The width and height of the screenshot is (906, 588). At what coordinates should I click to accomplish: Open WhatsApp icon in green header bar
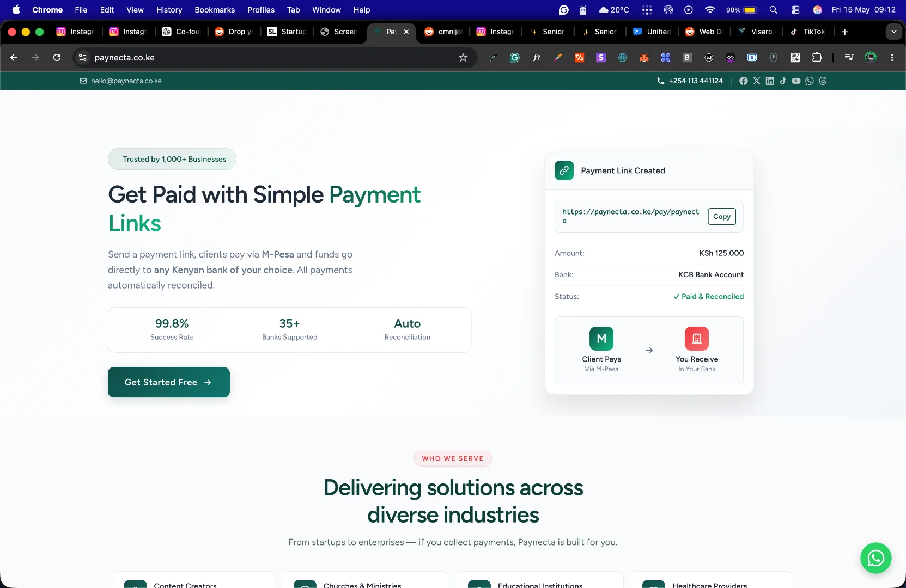coord(810,81)
